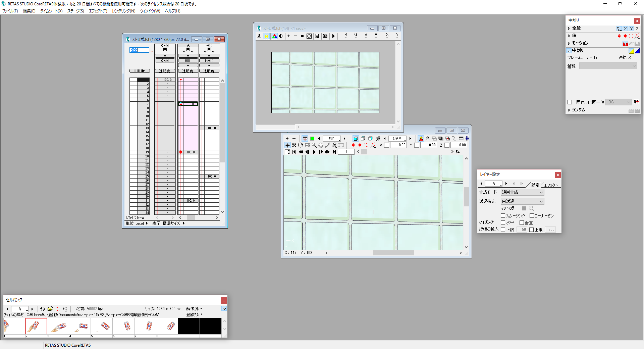Click the frame slider thumb in stage window
The image size is (644, 349).
(x=364, y=152)
